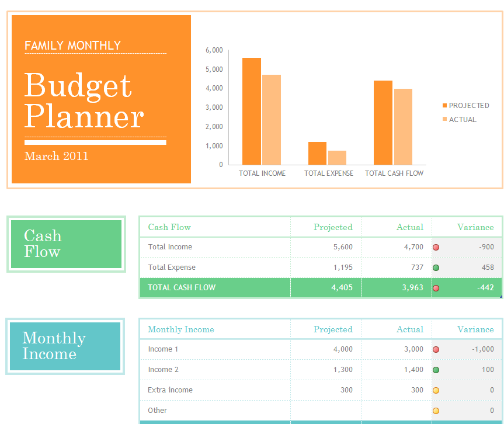Select the cell with value 3,000
Image resolution: width=504 pixels, height=424 pixels.
tap(397, 349)
